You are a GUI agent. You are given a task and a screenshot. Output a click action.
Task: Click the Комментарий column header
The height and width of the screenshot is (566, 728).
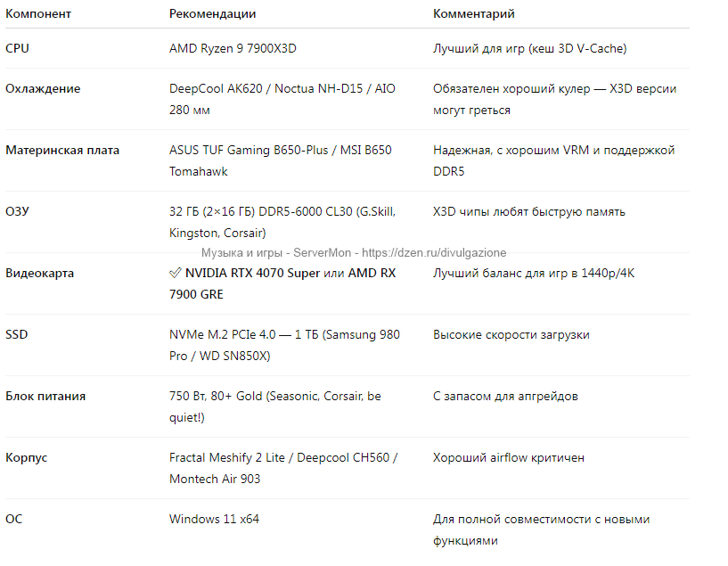click(473, 14)
